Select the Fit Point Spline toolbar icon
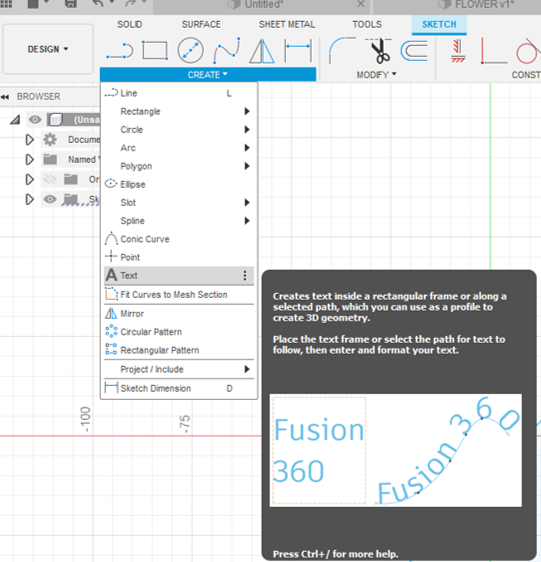Viewport: 541px width, 562px height. click(227, 51)
